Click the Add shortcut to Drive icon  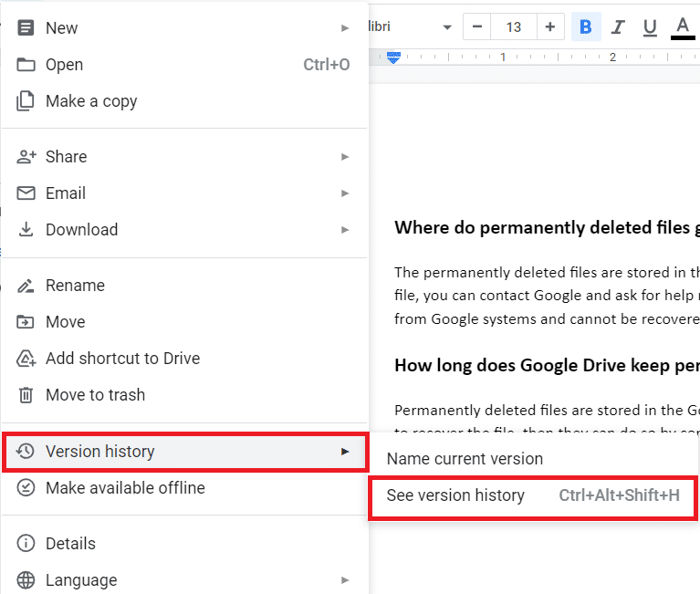point(26,359)
